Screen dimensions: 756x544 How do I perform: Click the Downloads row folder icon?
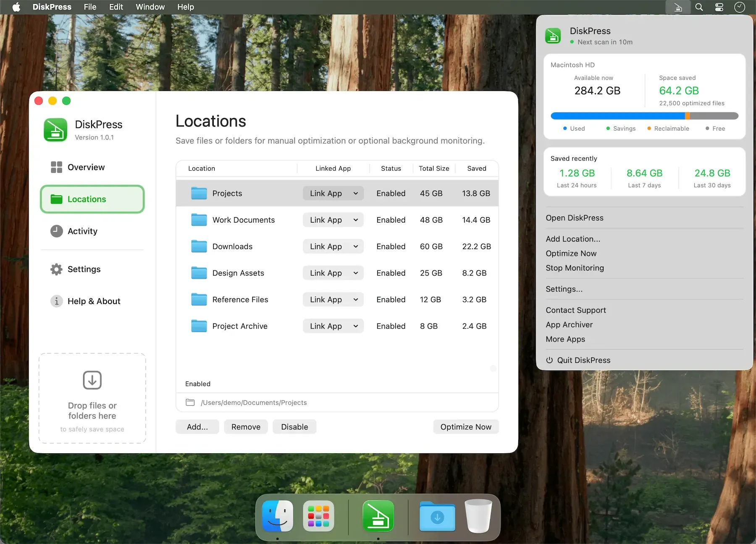click(199, 246)
